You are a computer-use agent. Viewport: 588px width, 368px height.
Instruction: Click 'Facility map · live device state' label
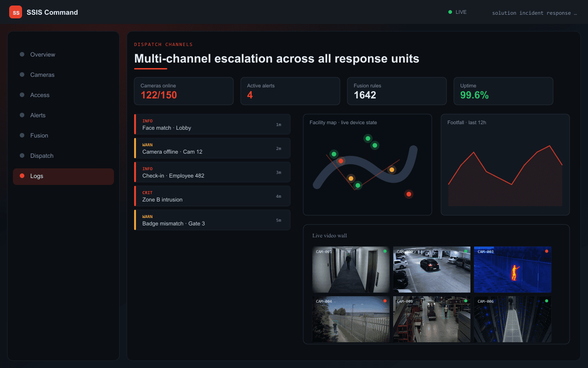343,122
